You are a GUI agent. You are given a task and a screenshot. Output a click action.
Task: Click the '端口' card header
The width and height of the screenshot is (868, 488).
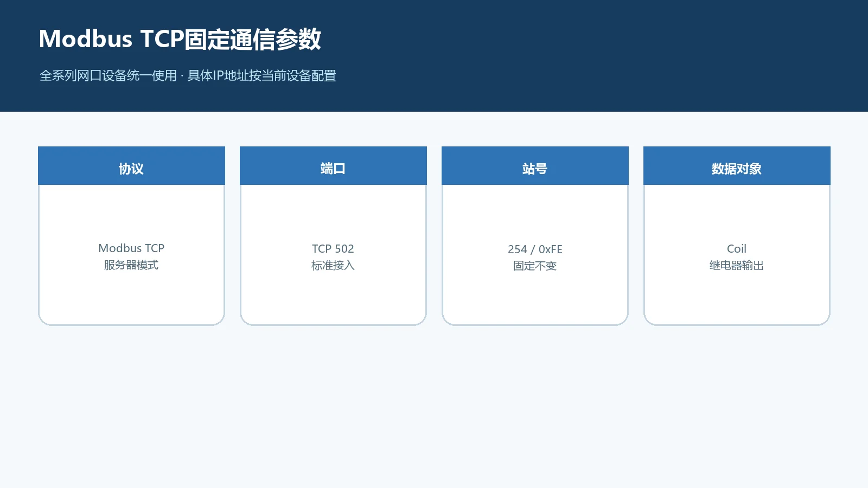(x=333, y=166)
